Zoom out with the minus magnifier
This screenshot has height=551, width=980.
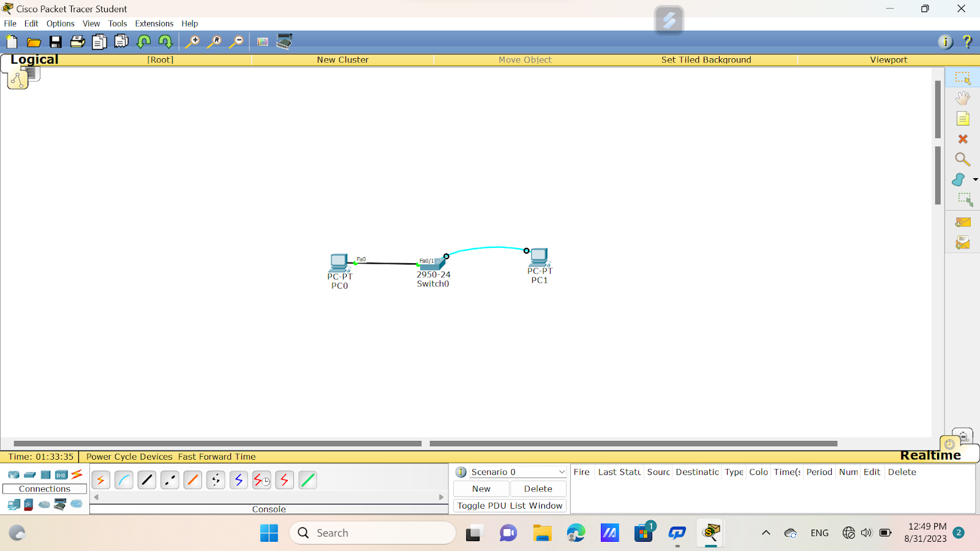tap(236, 42)
